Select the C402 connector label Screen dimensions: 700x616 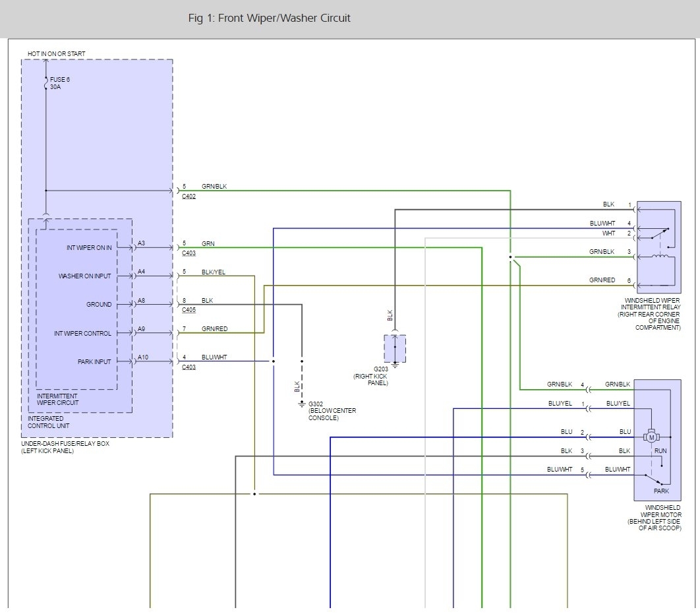pos(189,197)
